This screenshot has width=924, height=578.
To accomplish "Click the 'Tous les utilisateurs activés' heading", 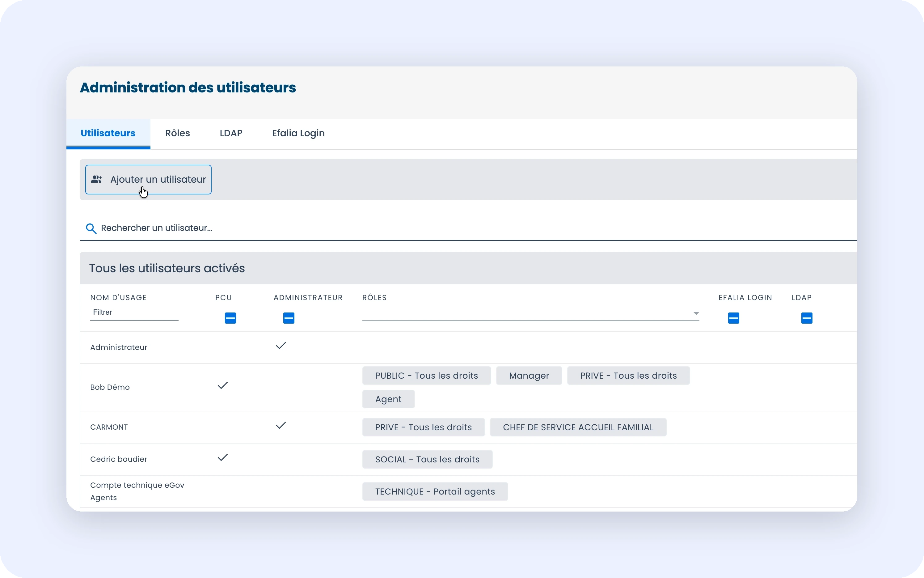I will [167, 268].
